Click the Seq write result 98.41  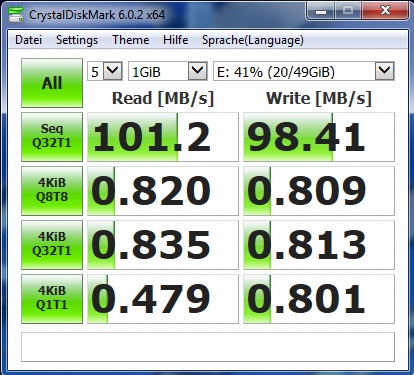319,137
